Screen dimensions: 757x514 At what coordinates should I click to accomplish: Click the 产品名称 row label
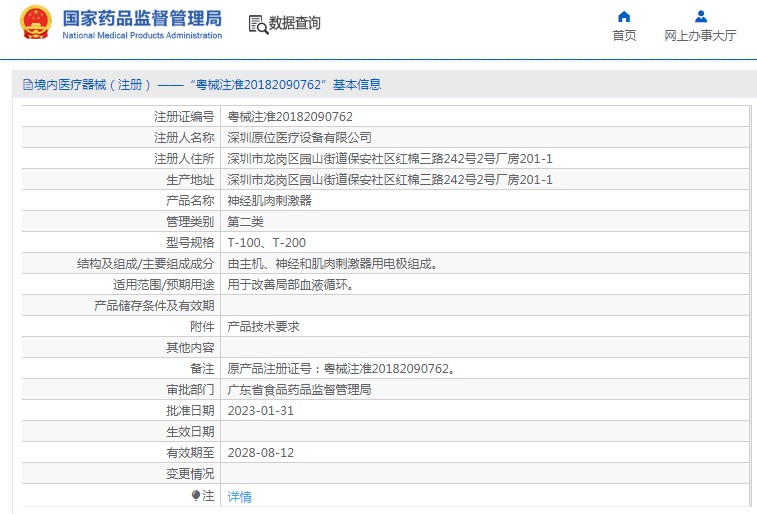190,201
